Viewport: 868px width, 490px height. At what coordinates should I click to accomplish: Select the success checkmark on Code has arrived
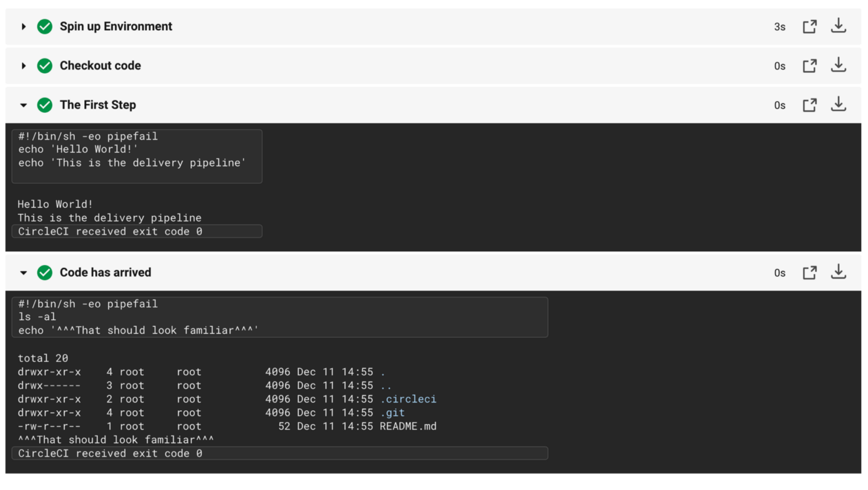(45, 272)
